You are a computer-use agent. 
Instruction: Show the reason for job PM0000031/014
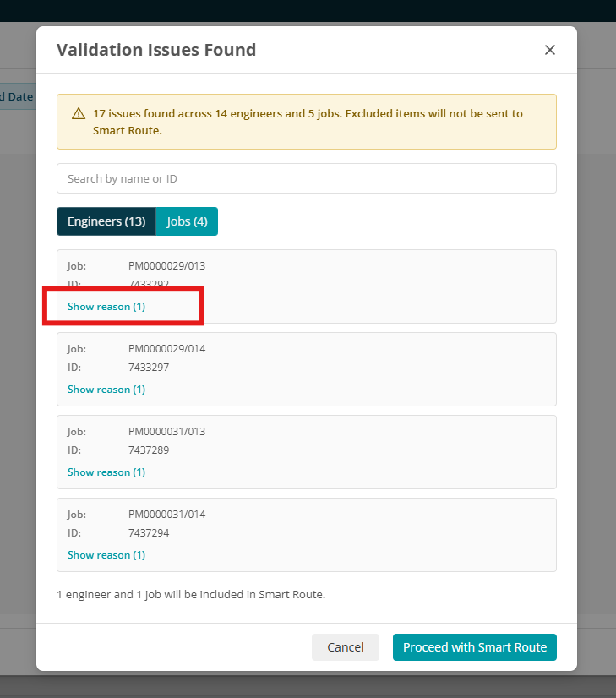click(x=106, y=554)
